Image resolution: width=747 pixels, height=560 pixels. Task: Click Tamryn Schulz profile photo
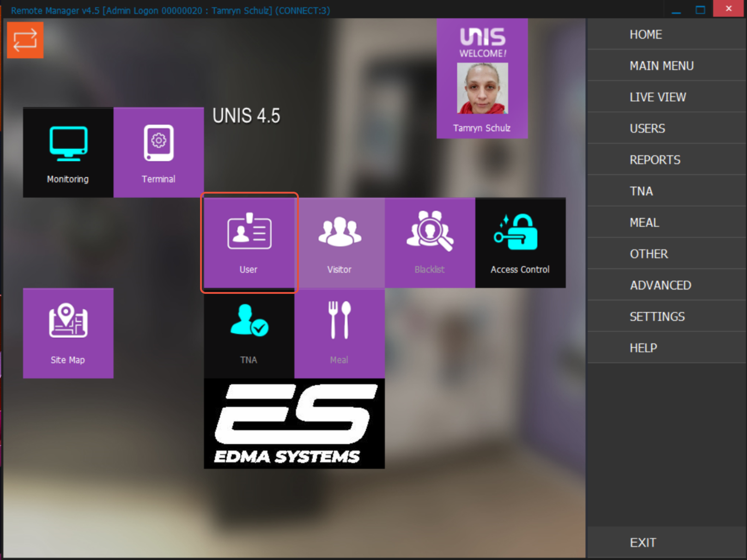(x=482, y=88)
